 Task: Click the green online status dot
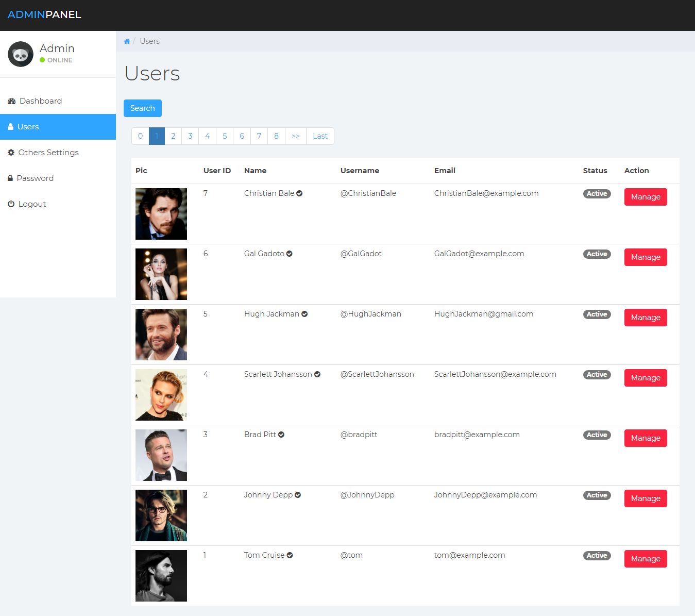tap(42, 60)
